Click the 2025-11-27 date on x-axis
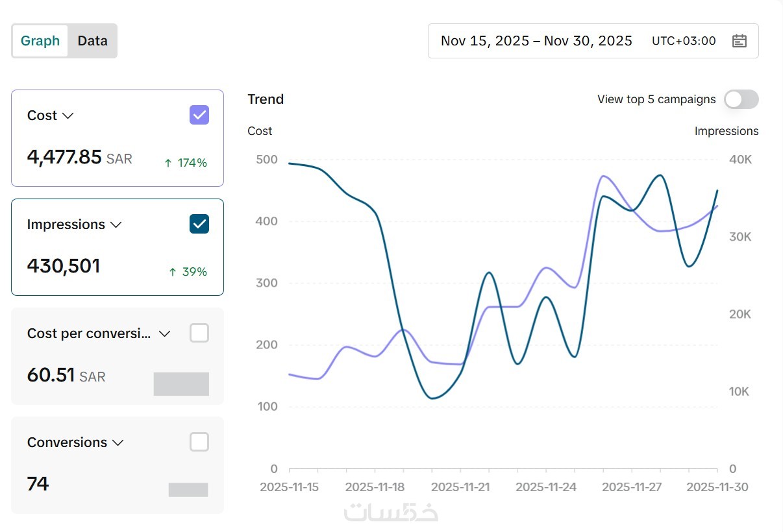 pyautogui.click(x=632, y=487)
